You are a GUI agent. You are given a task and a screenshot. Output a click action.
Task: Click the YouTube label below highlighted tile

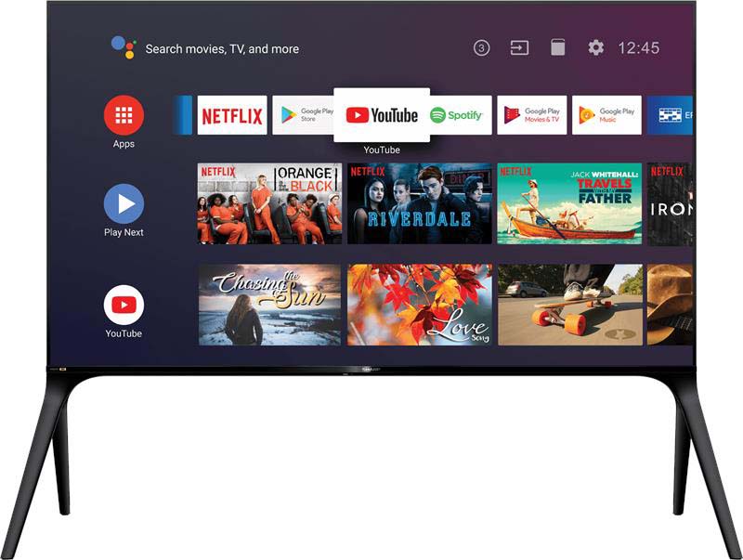click(x=382, y=150)
